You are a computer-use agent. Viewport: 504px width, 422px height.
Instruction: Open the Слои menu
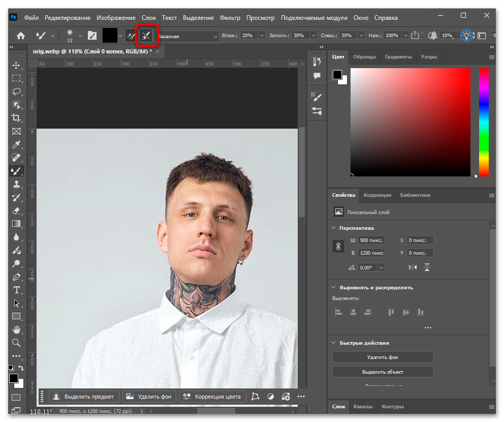(x=148, y=18)
